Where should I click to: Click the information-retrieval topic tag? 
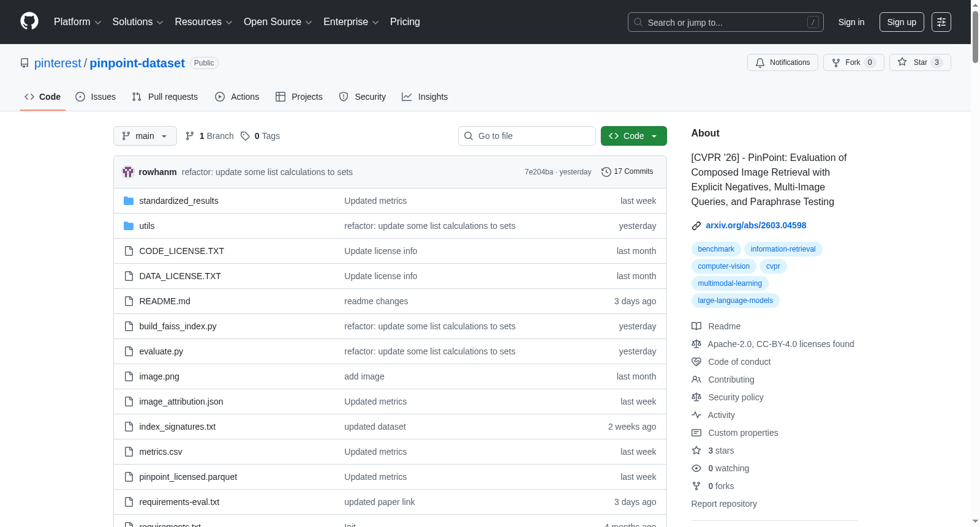783,249
